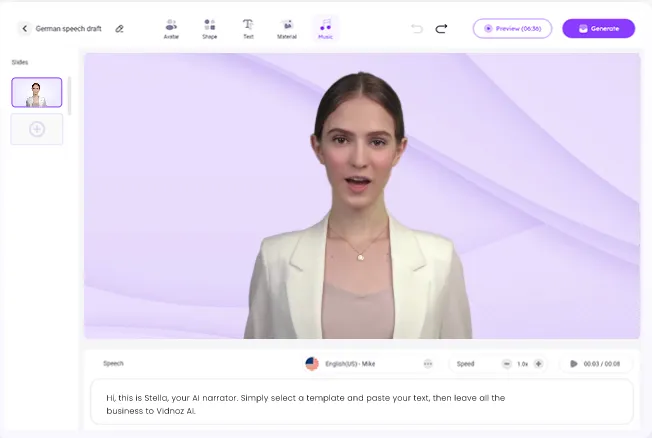Redo the last action
This screenshot has width=652, height=438.
[x=441, y=29]
